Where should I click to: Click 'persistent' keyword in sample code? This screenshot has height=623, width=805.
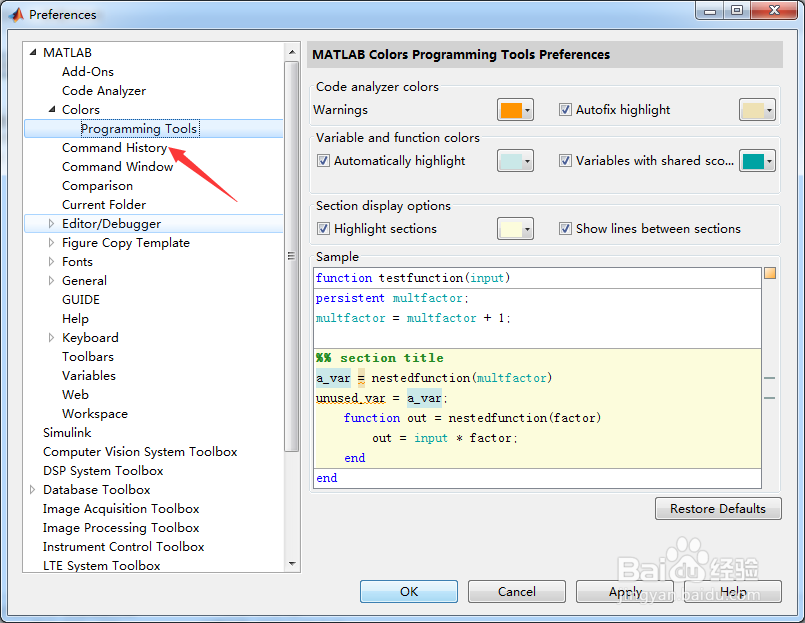click(x=350, y=298)
